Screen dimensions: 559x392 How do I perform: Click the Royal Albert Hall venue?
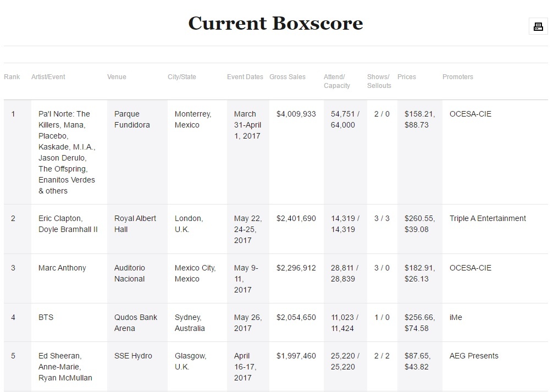coord(135,224)
